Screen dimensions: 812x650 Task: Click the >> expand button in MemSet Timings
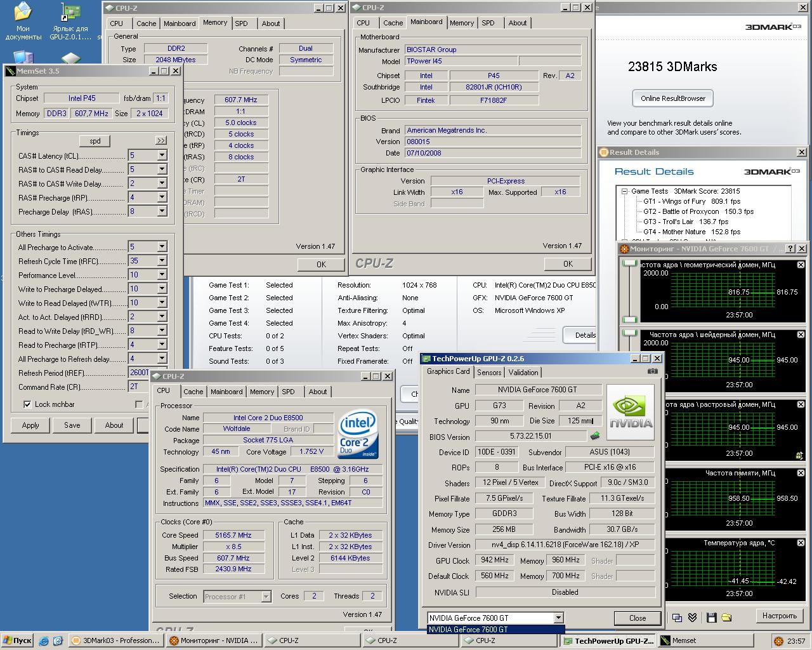tap(161, 140)
